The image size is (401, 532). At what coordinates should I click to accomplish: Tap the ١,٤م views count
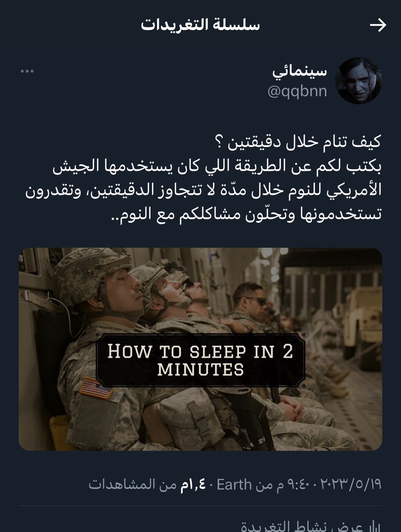[x=192, y=484]
